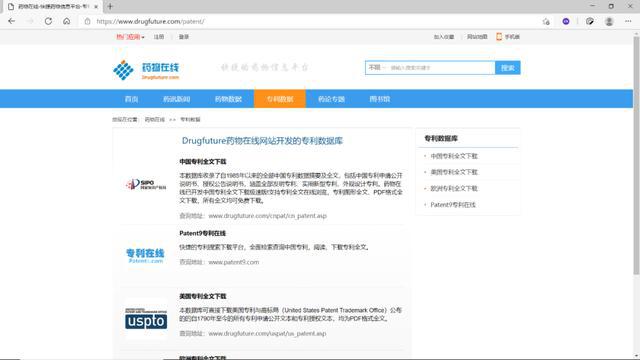This screenshot has height=360, width=640.
Task: Reload the page with refresh icon
Action: click(x=48, y=21)
